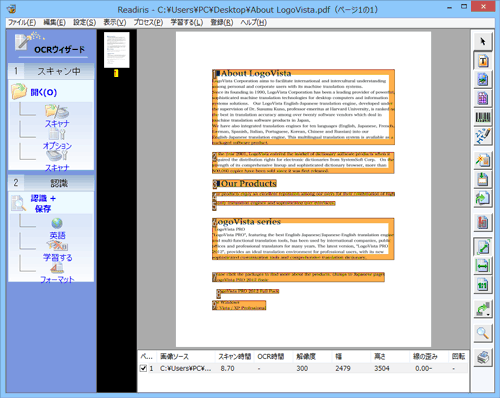The height and width of the screenshot is (398, 500).
Task: Pick the barcode zone tool
Action: point(483,117)
